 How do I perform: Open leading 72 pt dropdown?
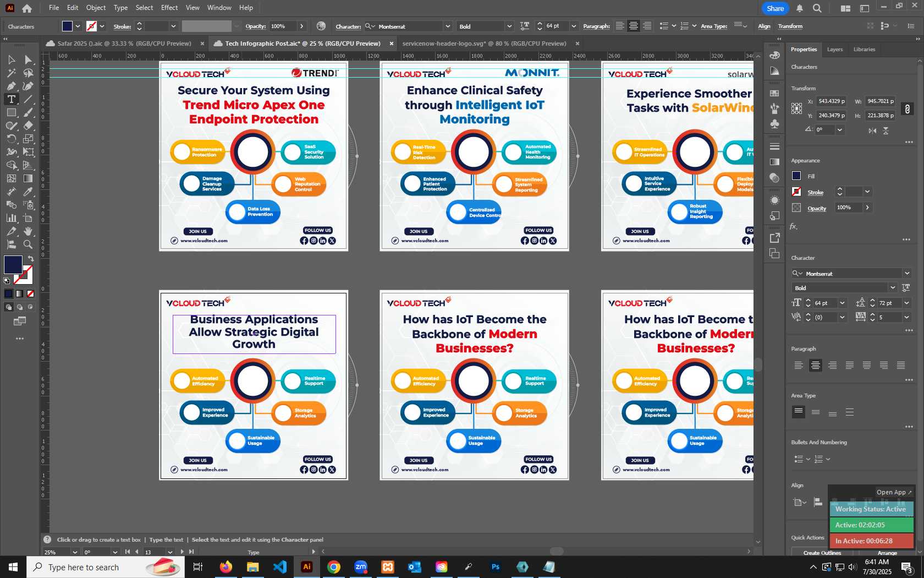907,303
